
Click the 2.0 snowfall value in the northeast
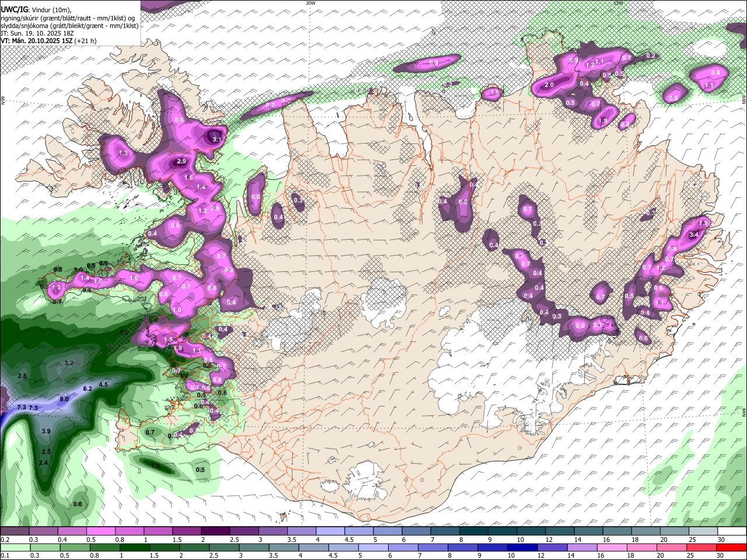(x=549, y=85)
